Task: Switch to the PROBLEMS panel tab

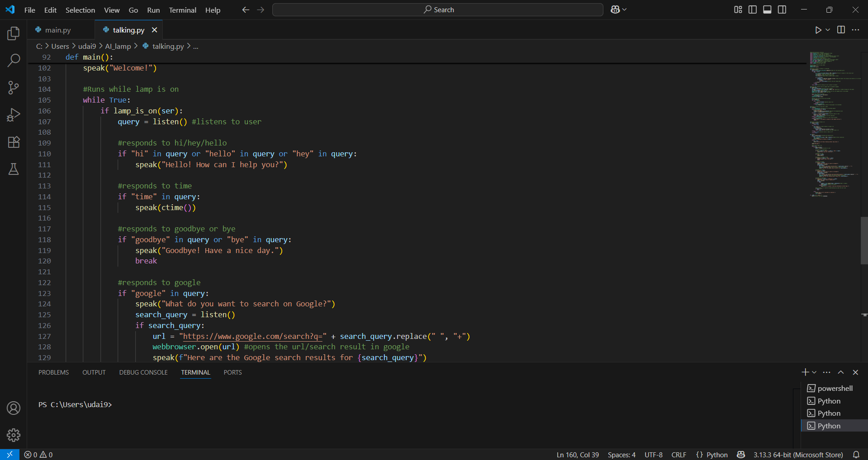Action: [x=53, y=372]
